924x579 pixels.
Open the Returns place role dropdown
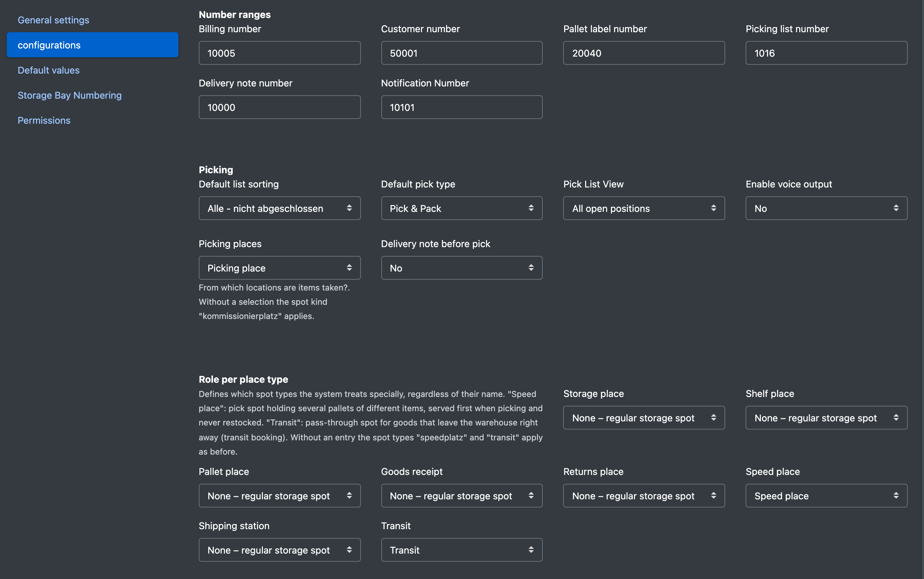coord(643,496)
